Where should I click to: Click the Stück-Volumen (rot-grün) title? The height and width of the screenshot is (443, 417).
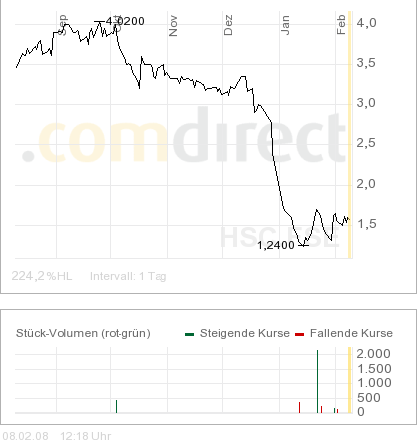[x=83, y=333]
